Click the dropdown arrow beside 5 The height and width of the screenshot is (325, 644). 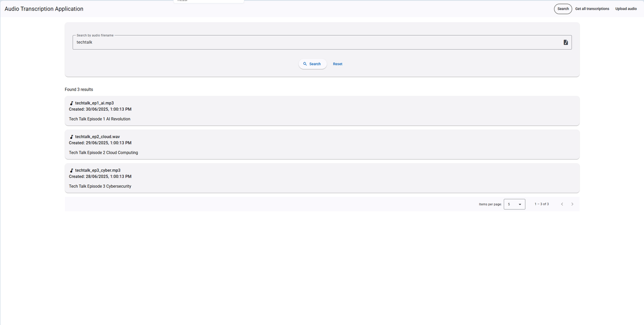(x=520, y=205)
